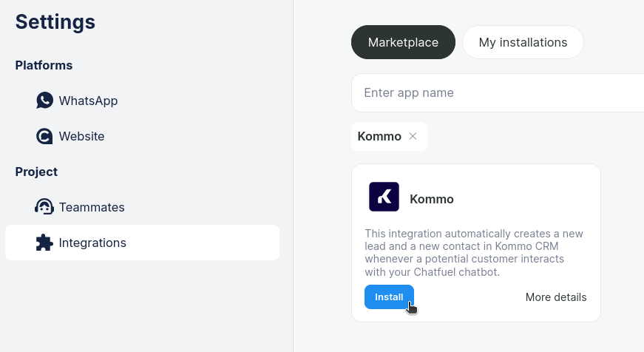Click the Teammates headset icon
The height and width of the screenshot is (352, 644).
[x=44, y=207]
